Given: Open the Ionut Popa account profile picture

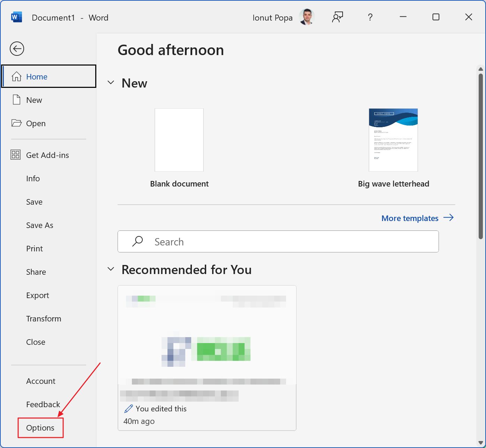Looking at the screenshot, I should (x=307, y=17).
